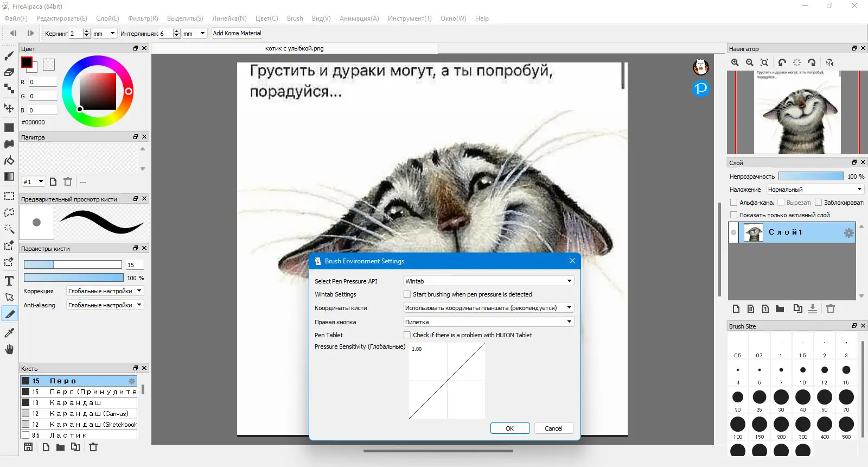
Task: Open Select Pen Pressure API dropdown
Action: point(488,281)
